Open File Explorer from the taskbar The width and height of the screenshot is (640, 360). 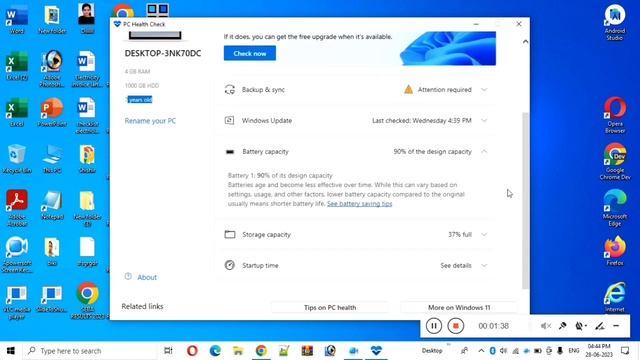pyautogui.click(x=238, y=351)
